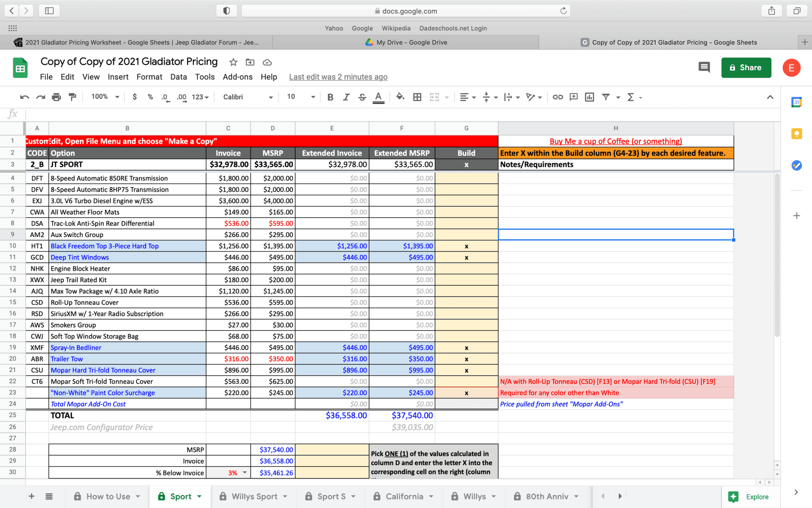
Task: Open the Data menu
Action: pos(179,77)
